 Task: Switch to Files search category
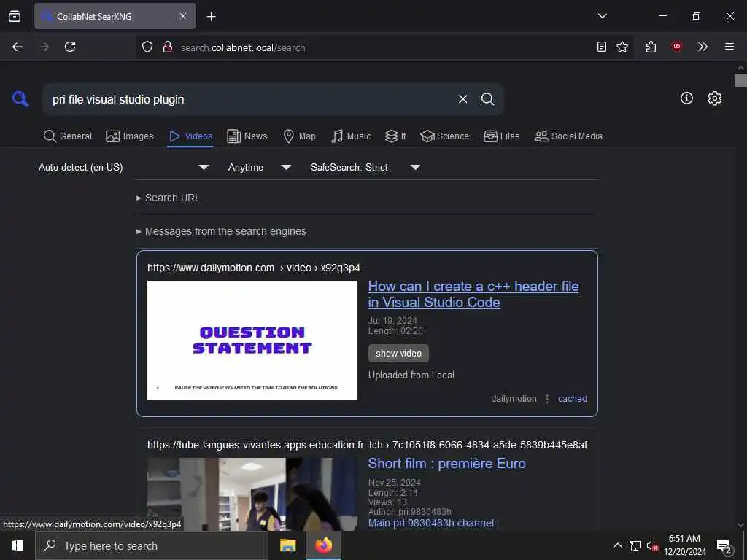[x=502, y=136]
